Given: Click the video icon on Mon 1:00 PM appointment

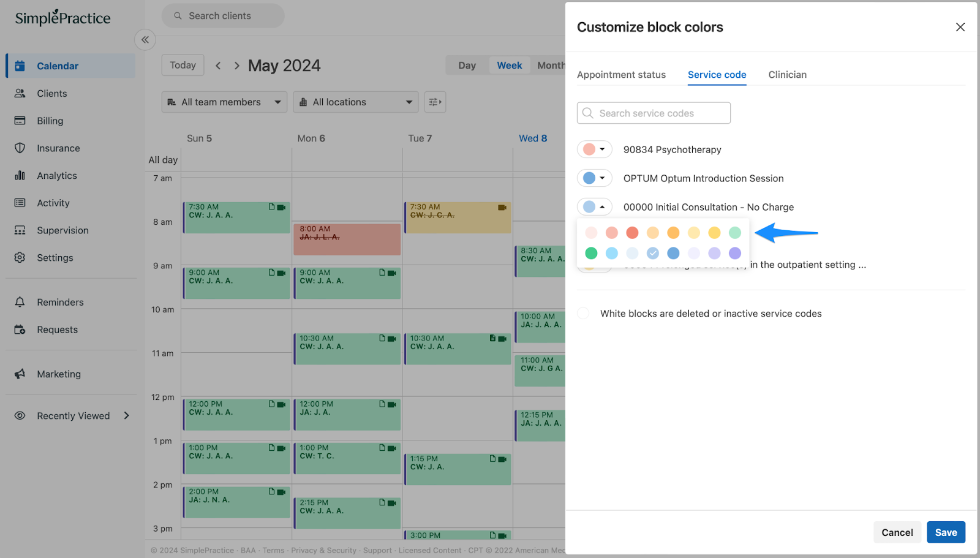Looking at the screenshot, I should (392, 448).
